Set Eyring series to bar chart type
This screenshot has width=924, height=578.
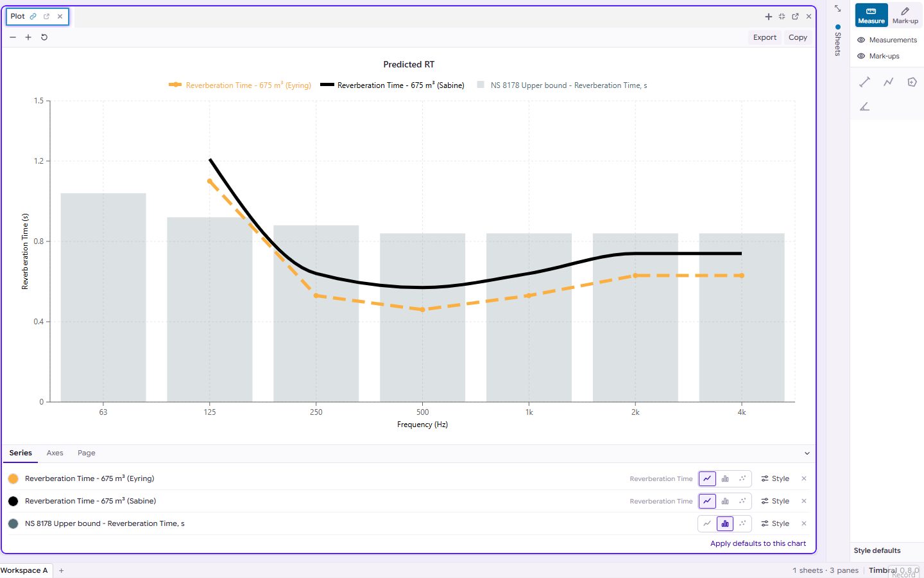pyautogui.click(x=725, y=478)
